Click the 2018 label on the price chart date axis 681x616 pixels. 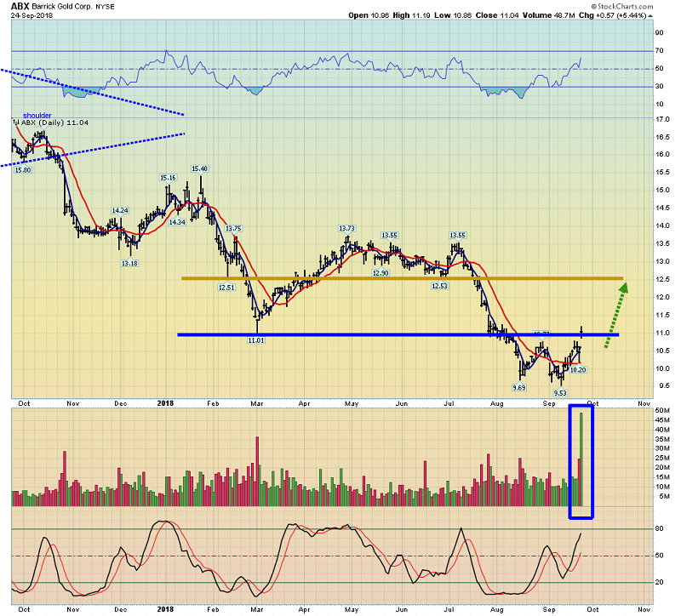[x=165, y=403]
